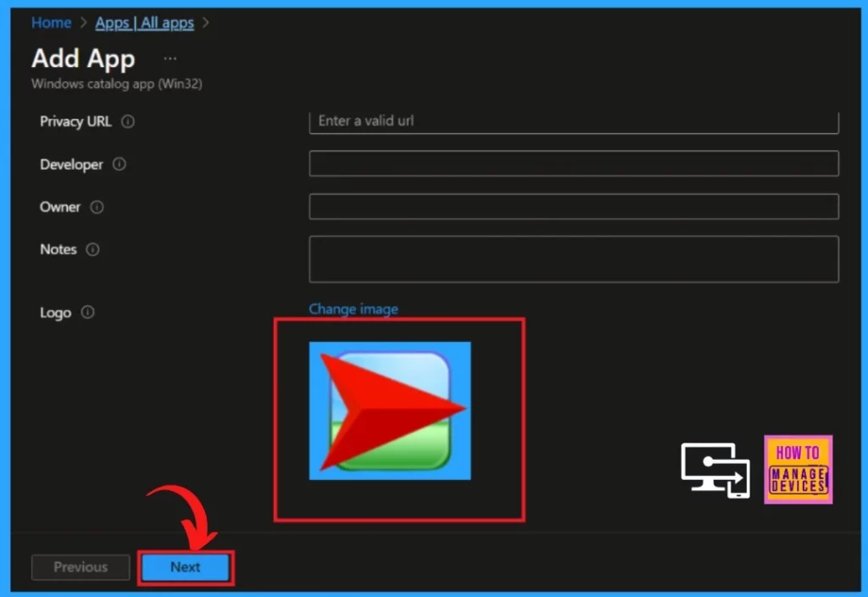
Task: Click the Windows catalog app (Win32) subtitle
Action: tap(117, 84)
